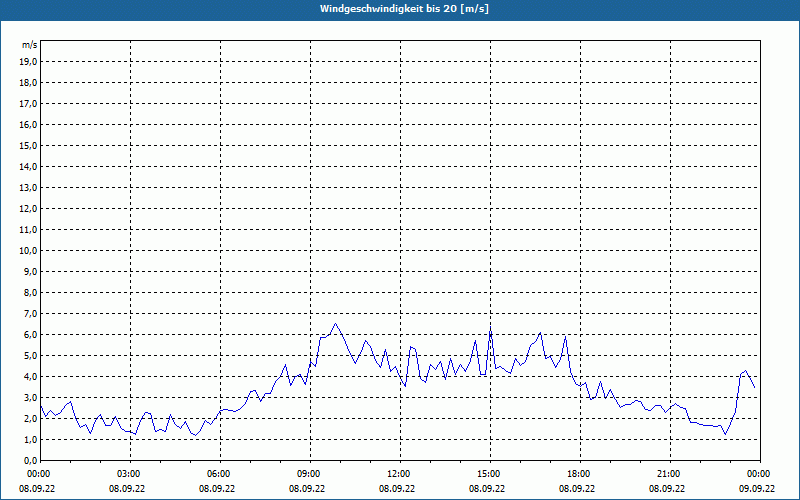800x500 pixels.
Task: Click the 09.09.22 date label
Action: point(757,488)
